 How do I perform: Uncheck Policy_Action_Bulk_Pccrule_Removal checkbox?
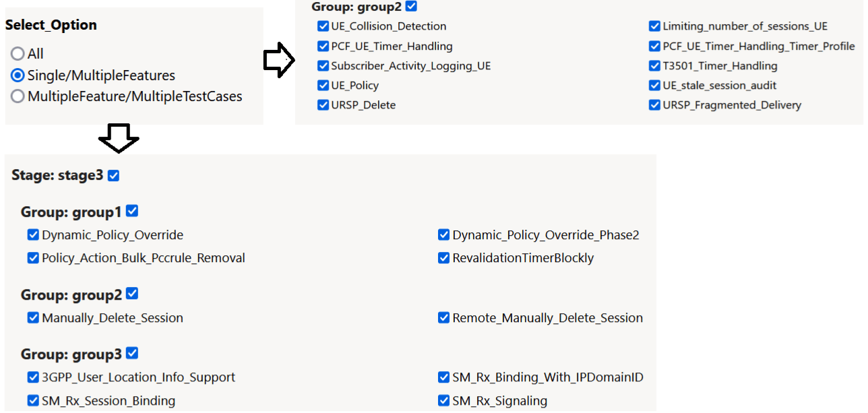33,258
